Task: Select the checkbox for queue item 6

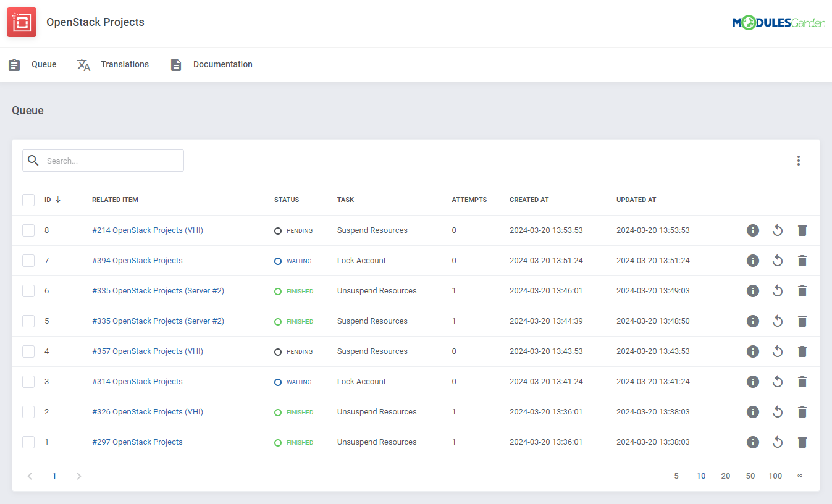Action: point(28,290)
